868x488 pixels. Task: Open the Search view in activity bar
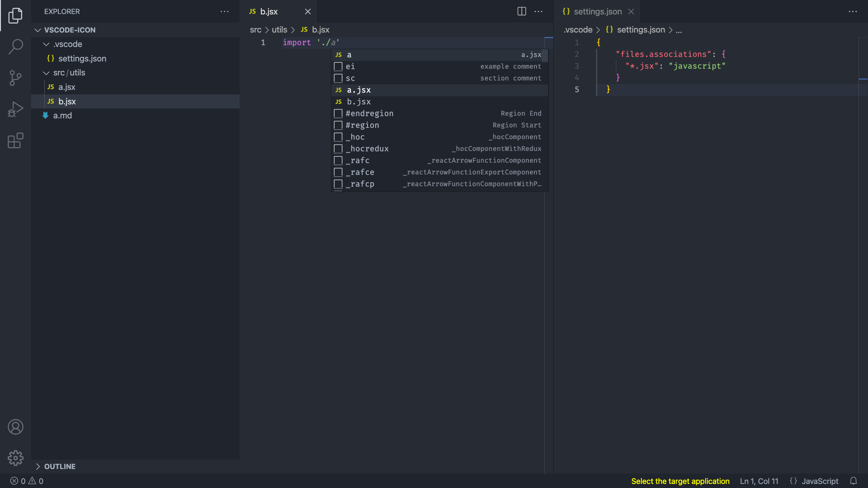[x=15, y=47]
